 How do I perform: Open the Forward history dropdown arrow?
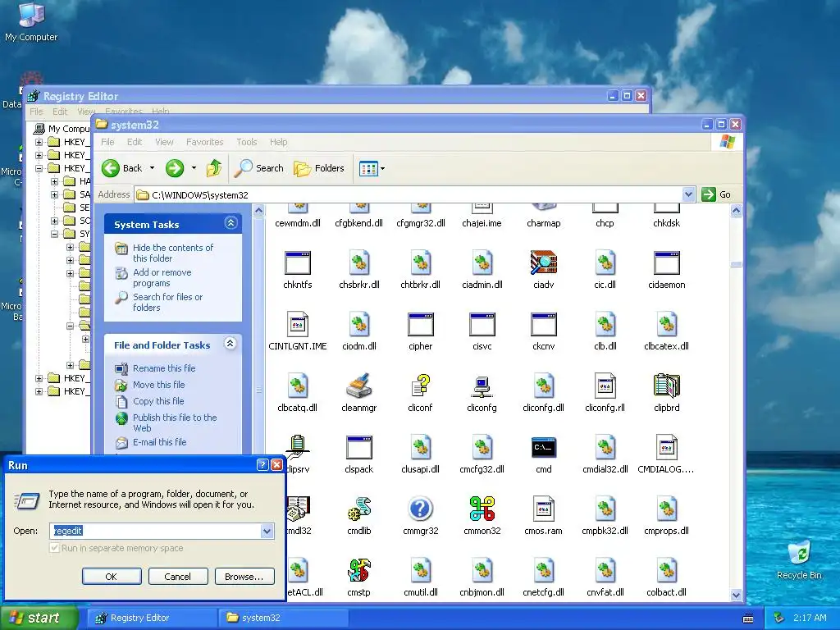[194, 168]
